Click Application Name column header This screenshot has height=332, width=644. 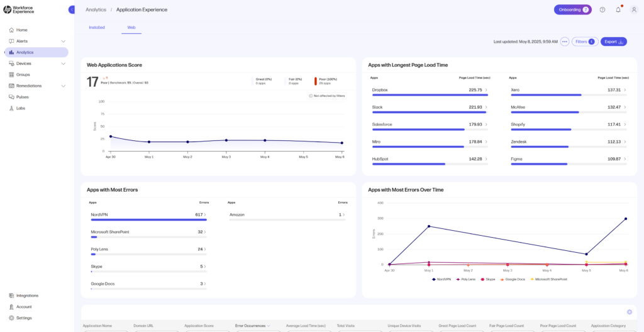[x=97, y=326]
